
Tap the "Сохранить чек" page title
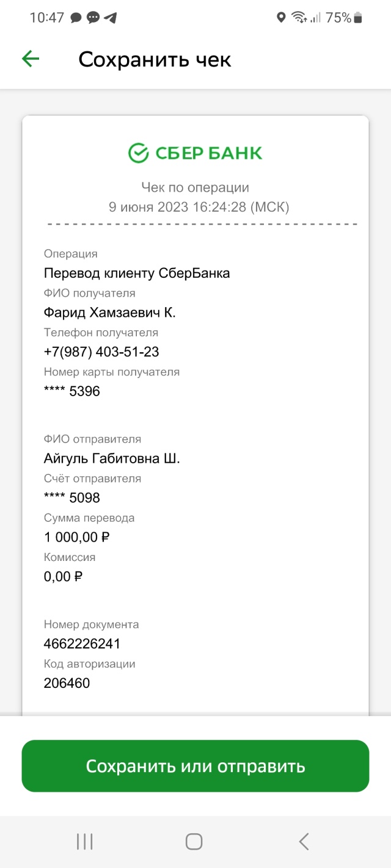tap(155, 60)
